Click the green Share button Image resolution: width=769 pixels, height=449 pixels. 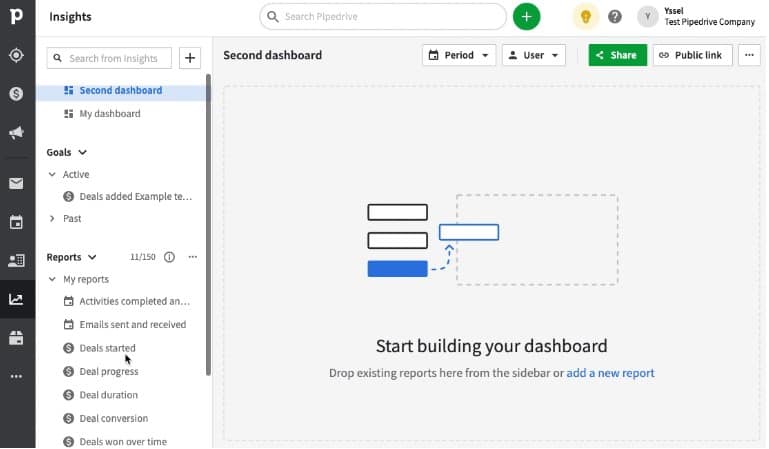pos(617,55)
